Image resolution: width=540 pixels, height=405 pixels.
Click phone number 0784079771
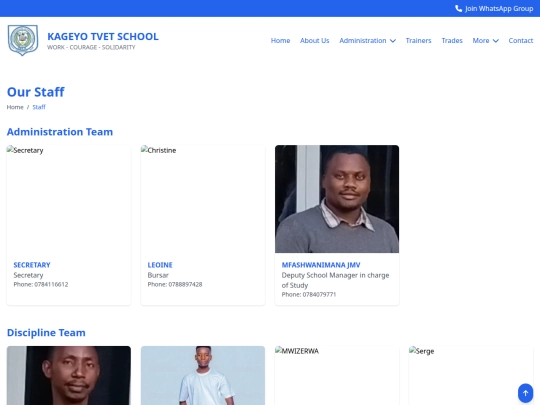pyautogui.click(x=319, y=294)
